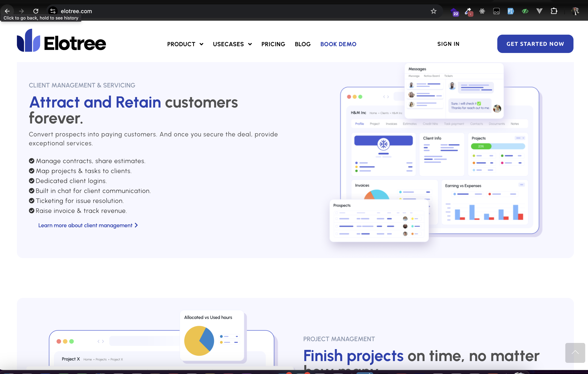Open the BLOG page
The width and height of the screenshot is (588, 374).
(x=303, y=44)
